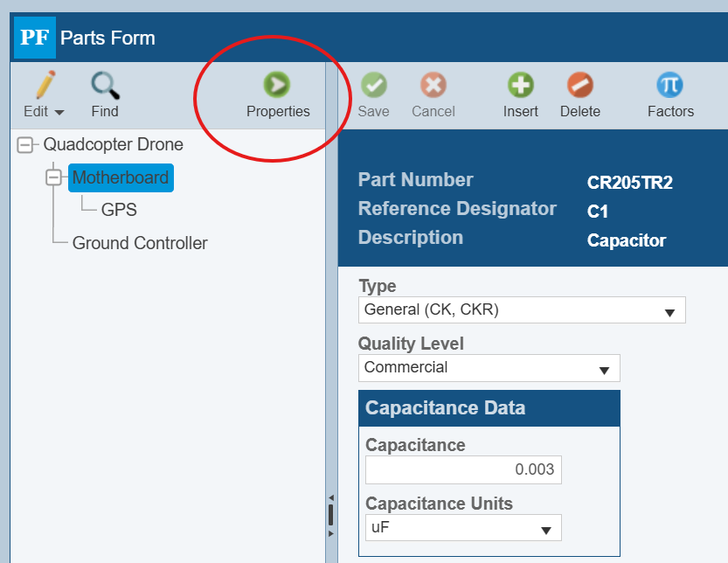
Task: Click the Cancel X icon
Action: [433, 85]
